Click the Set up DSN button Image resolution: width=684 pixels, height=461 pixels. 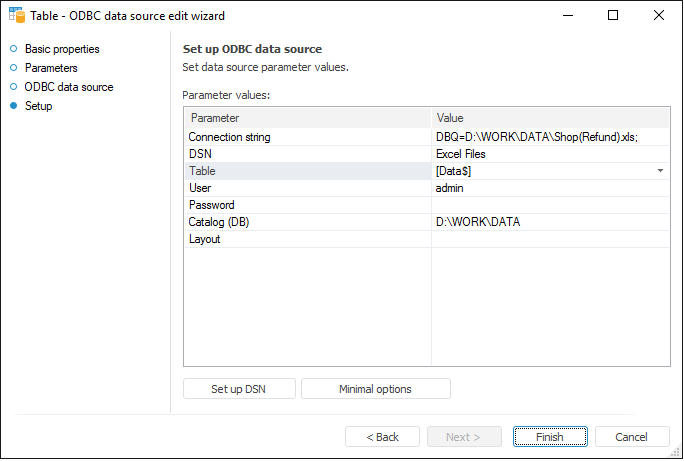tap(239, 389)
